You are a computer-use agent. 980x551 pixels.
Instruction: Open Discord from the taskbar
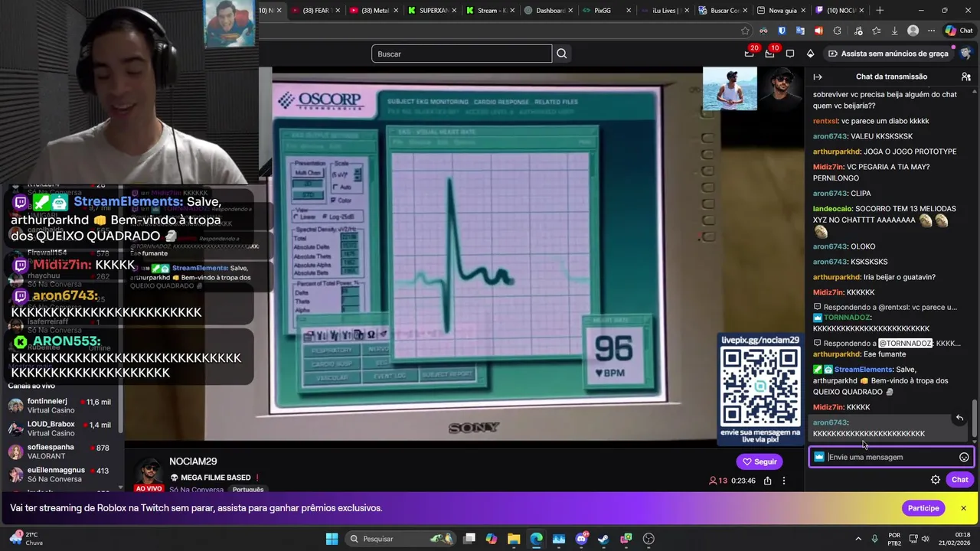(581, 539)
